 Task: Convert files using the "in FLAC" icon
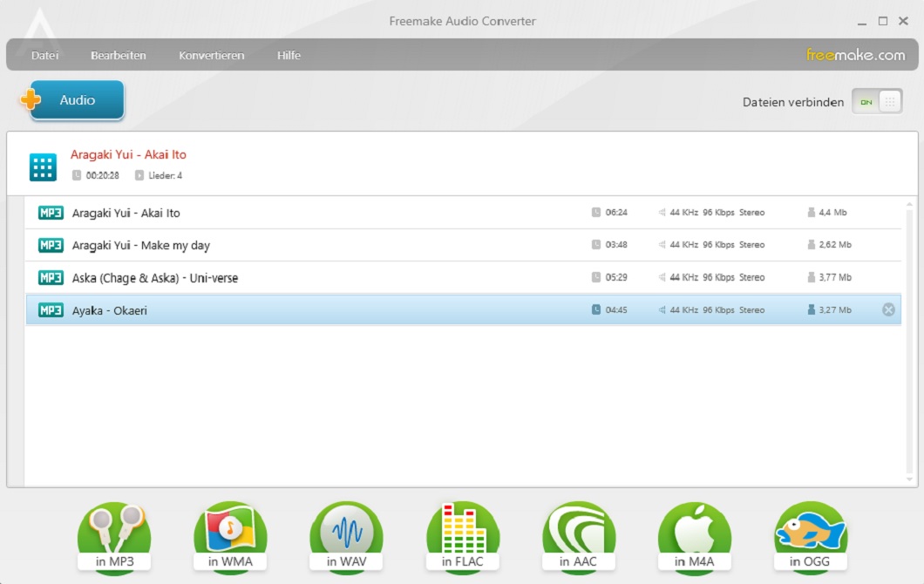coord(463,532)
